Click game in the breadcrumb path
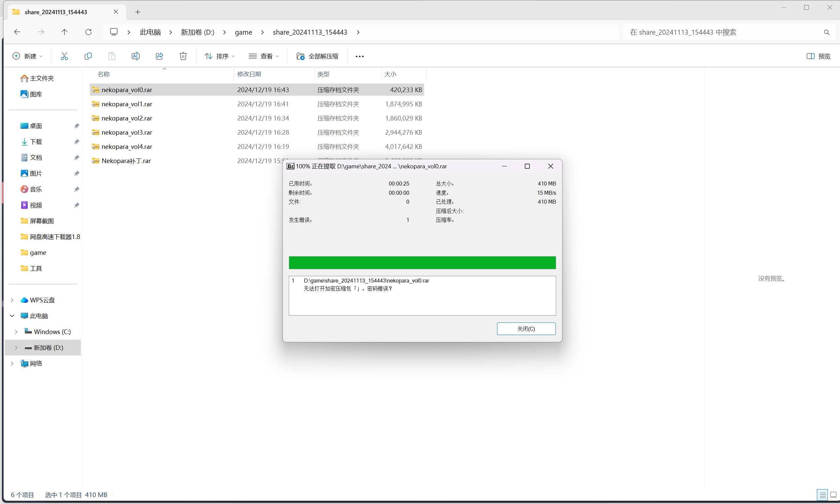 click(x=244, y=32)
